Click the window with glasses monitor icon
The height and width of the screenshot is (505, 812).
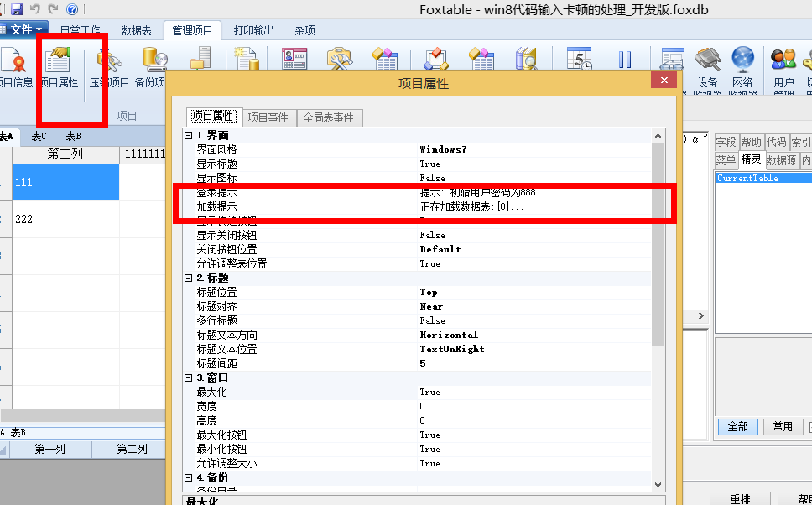[672, 59]
